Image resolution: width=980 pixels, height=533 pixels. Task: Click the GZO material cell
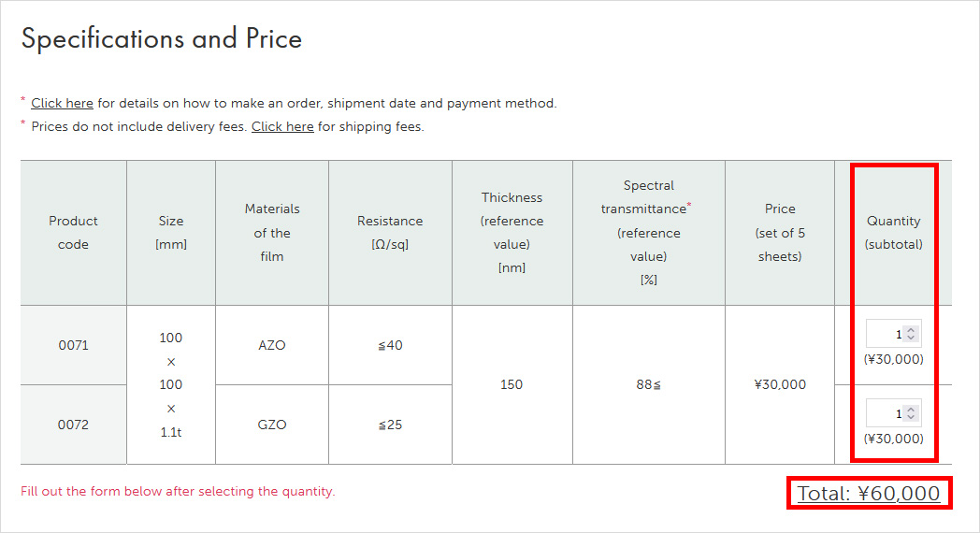click(272, 425)
